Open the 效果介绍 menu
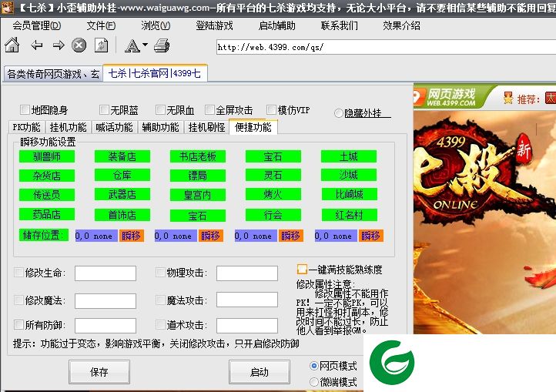The width and height of the screenshot is (556, 392). (402, 25)
